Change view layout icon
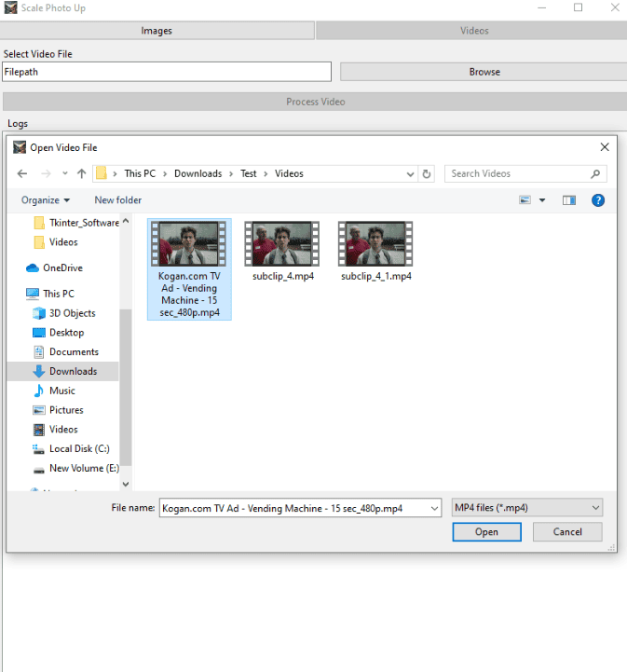Screen dimensions: 627x672 [525, 200]
